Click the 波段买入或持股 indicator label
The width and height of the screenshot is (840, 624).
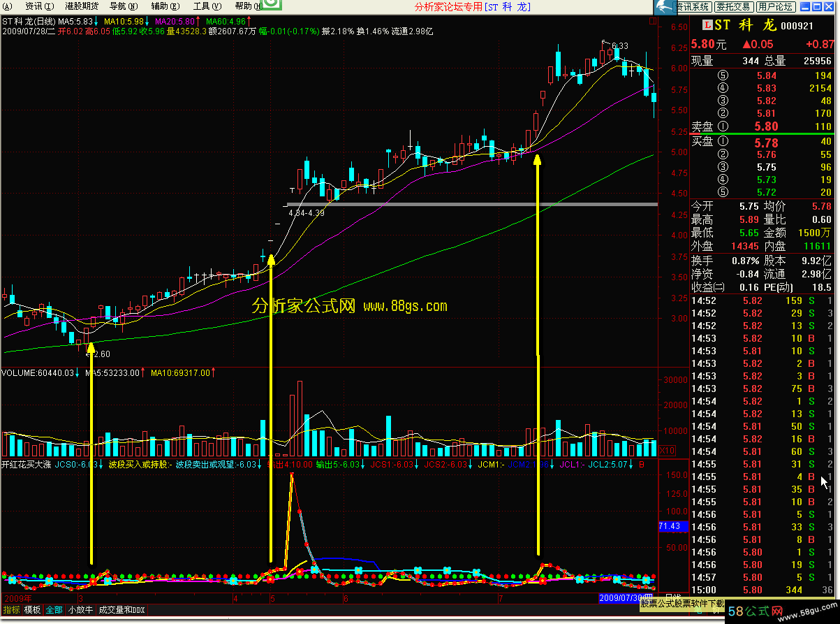click(138, 464)
